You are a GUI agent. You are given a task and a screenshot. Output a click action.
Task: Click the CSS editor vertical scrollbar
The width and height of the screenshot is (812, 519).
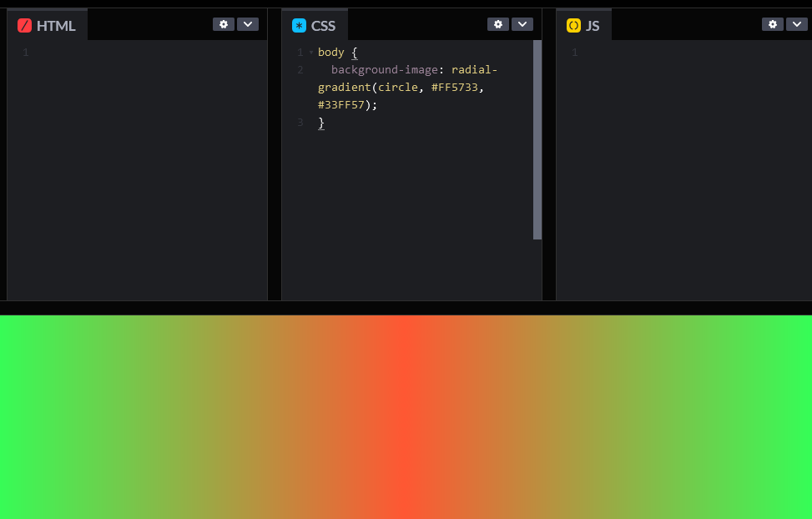tap(537, 140)
